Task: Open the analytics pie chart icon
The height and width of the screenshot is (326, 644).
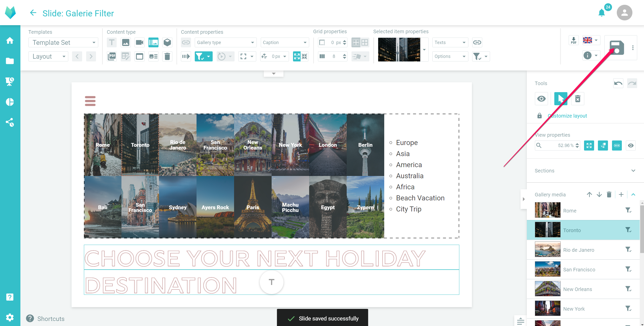Action: [10, 102]
